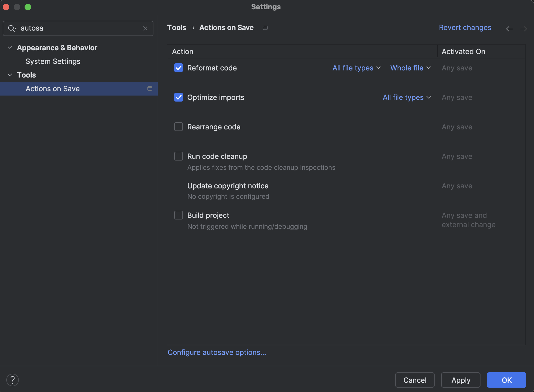Open Configure autosave options link
Viewport: 534px width, 392px height.
[217, 352]
